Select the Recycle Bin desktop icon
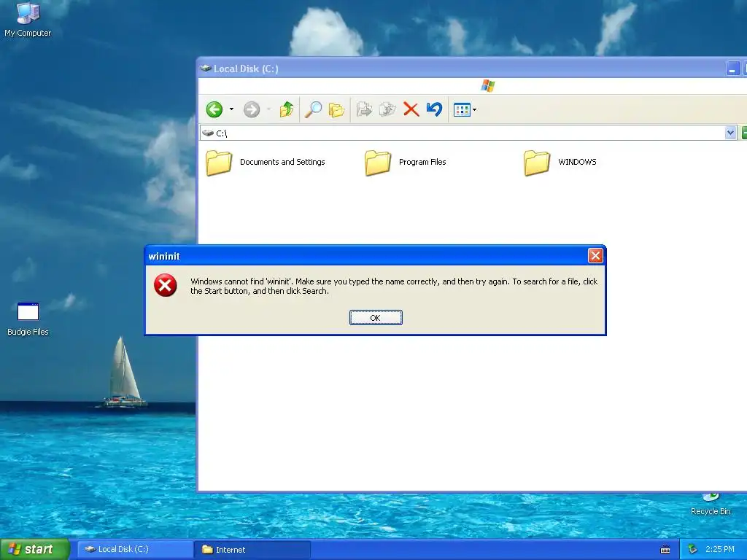The height and width of the screenshot is (560, 747). click(x=711, y=505)
